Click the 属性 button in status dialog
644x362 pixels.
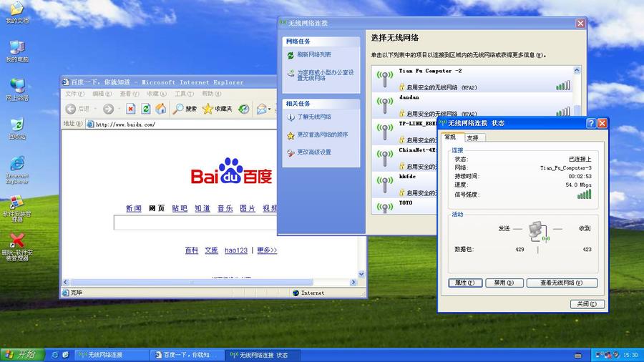pyautogui.click(x=465, y=283)
